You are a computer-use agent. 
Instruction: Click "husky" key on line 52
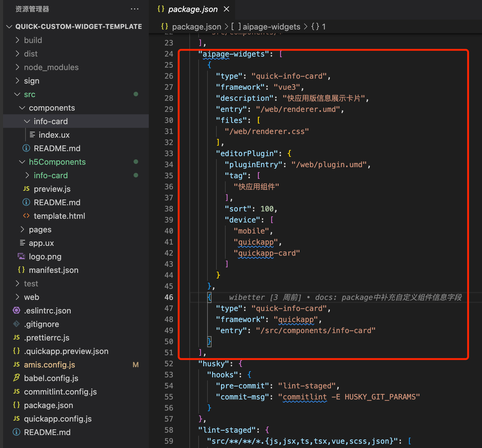point(214,364)
